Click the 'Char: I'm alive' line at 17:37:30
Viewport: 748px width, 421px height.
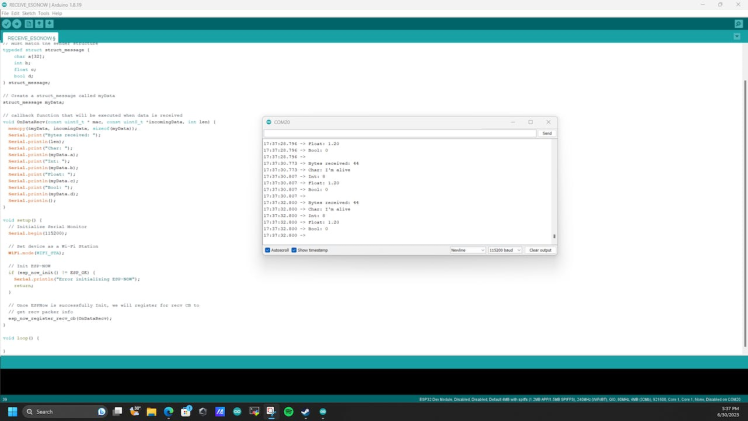point(307,170)
